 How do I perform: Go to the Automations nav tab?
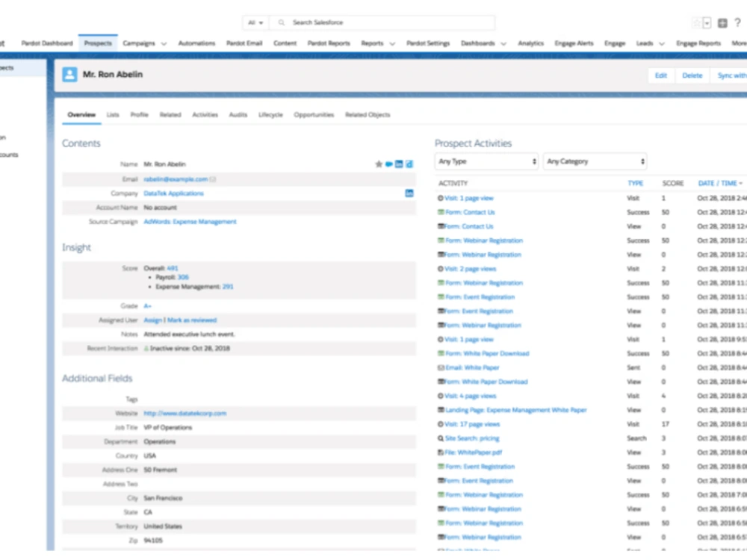point(196,43)
